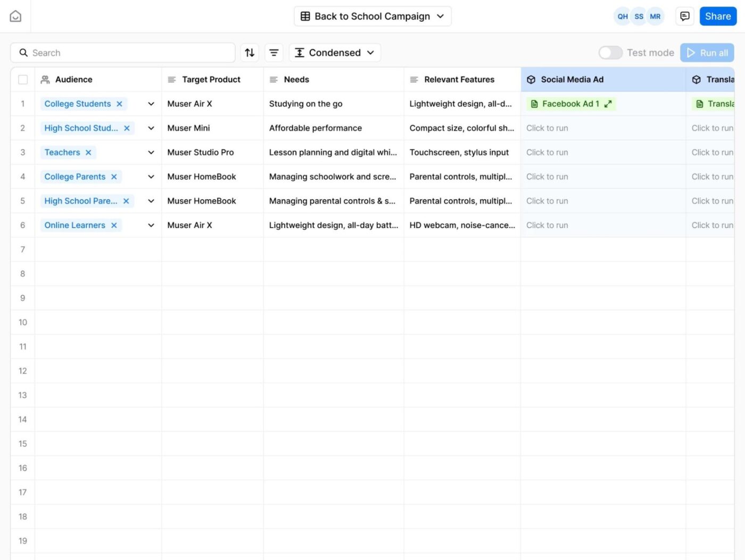Remove the Teachers audience tag

click(89, 152)
